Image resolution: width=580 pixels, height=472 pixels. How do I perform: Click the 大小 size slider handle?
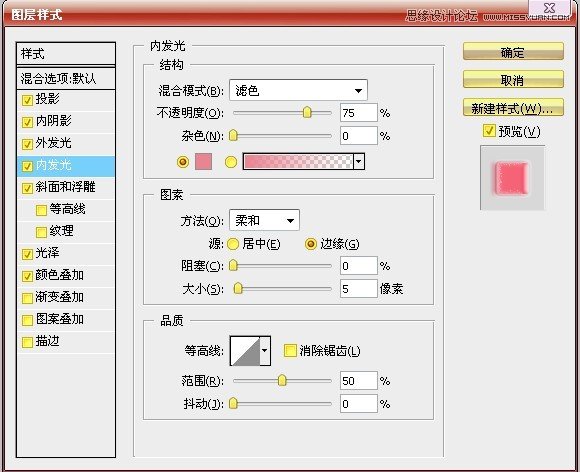point(238,289)
